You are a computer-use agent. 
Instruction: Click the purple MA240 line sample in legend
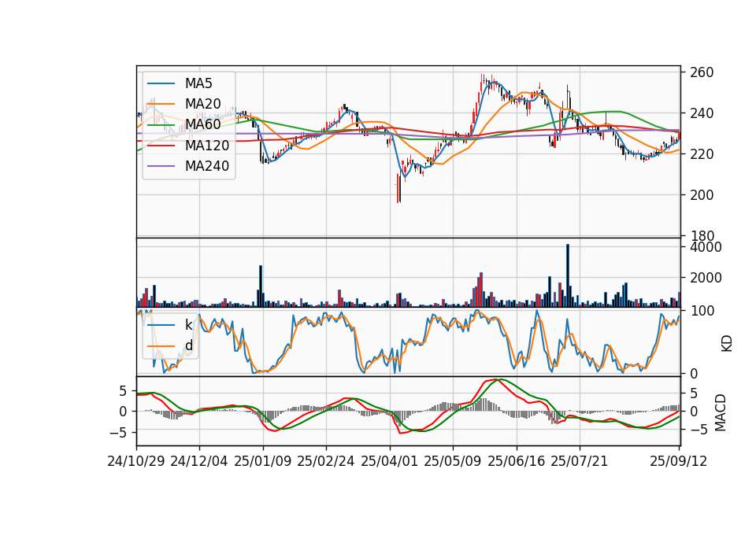[x=161, y=166]
